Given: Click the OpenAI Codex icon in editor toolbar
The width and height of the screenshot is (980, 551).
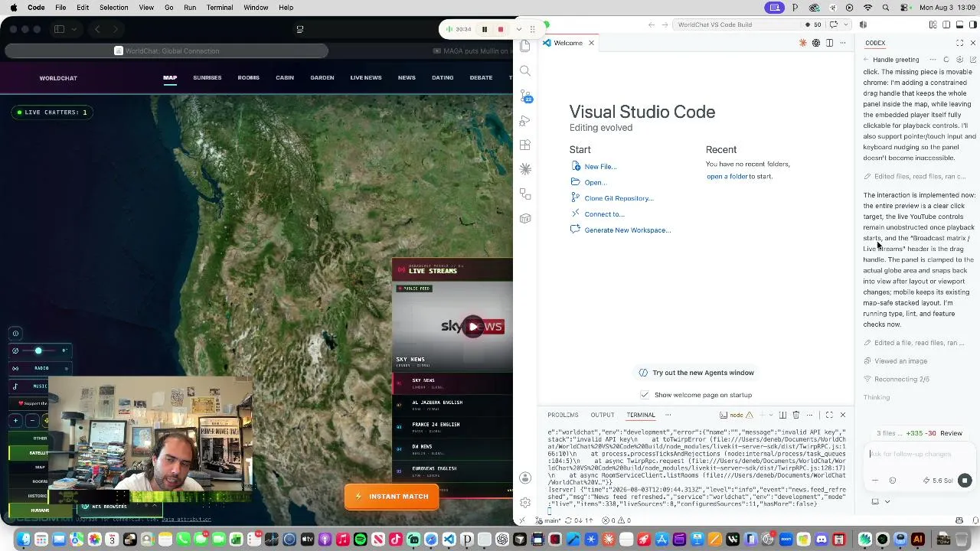Looking at the screenshot, I should click(x=816, y=43).
